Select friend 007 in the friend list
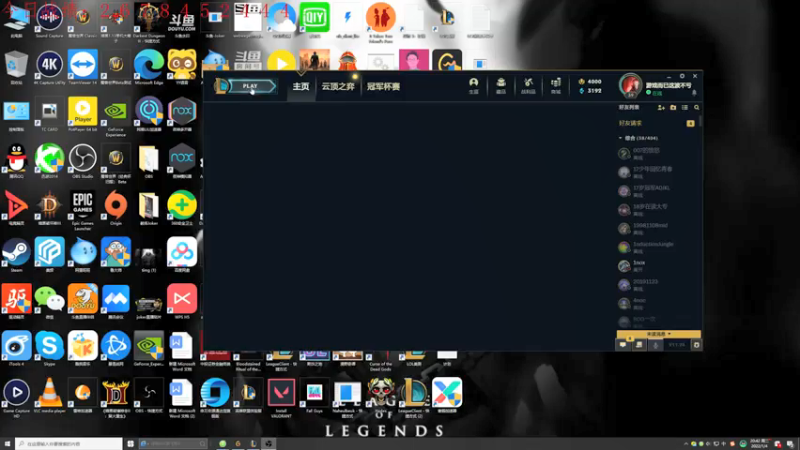This screenshot has width=800, height=450. (657, 154)
